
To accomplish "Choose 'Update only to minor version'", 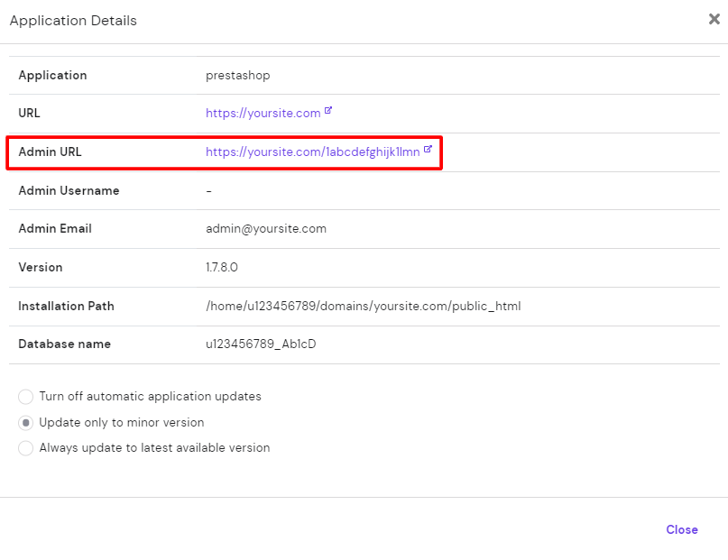I will [26, 422].
